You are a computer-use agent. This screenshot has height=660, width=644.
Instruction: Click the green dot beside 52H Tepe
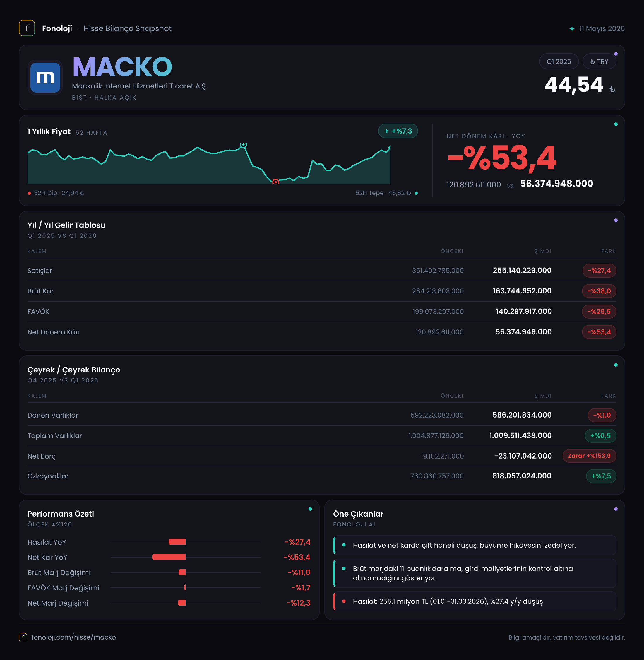pyautogui.click(x=416, y=193)
